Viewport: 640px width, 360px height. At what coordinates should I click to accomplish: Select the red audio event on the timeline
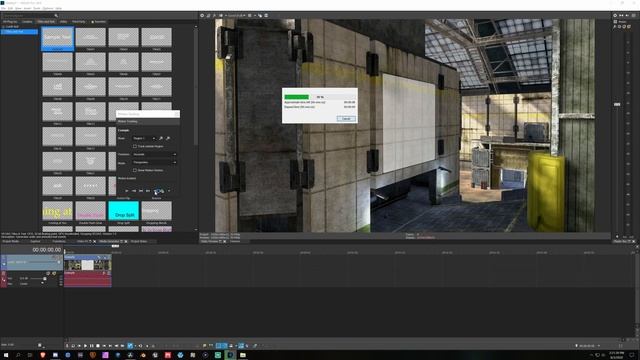coord(88,279)
